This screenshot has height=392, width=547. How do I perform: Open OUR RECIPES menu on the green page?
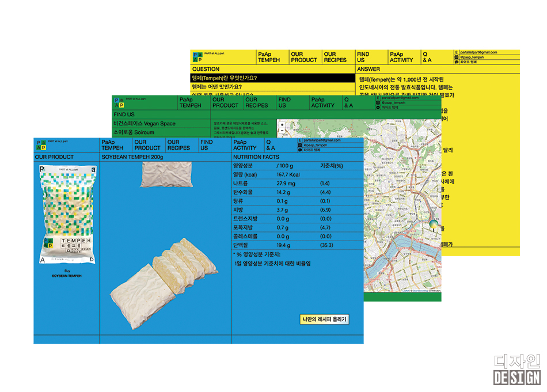tap(257, 102)
